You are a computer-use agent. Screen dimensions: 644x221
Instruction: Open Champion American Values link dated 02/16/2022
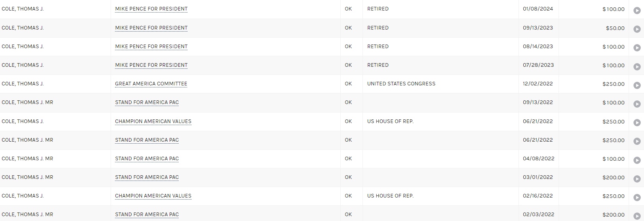click(x=153, y=196)
